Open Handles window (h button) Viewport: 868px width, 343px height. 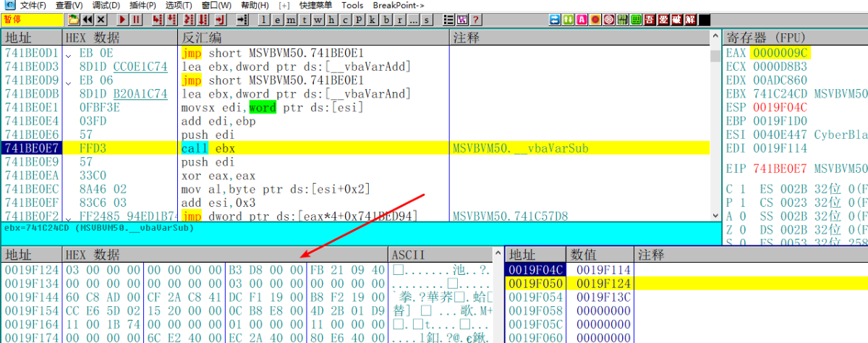pyautogui.click(x=331, y=19)
